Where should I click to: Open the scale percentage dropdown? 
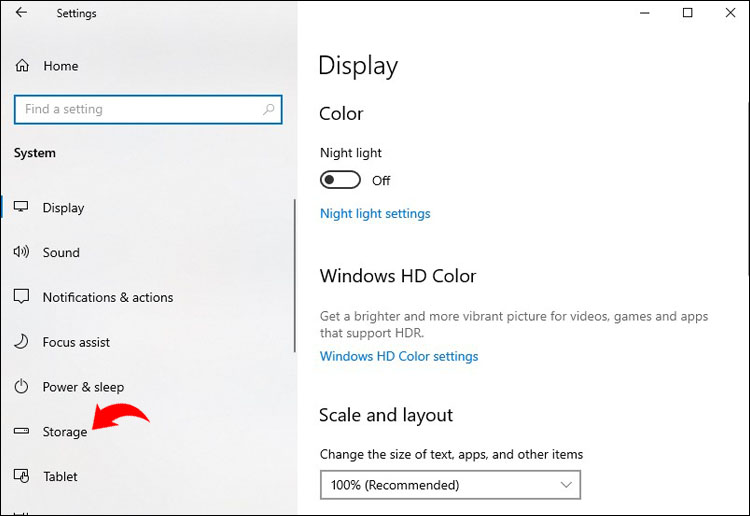point(450,485)
